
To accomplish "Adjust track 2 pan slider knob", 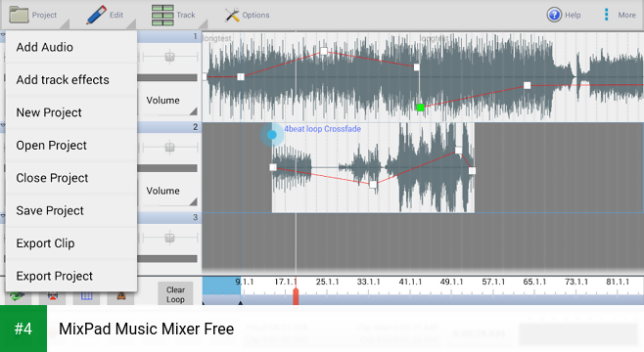I will 169,147.
